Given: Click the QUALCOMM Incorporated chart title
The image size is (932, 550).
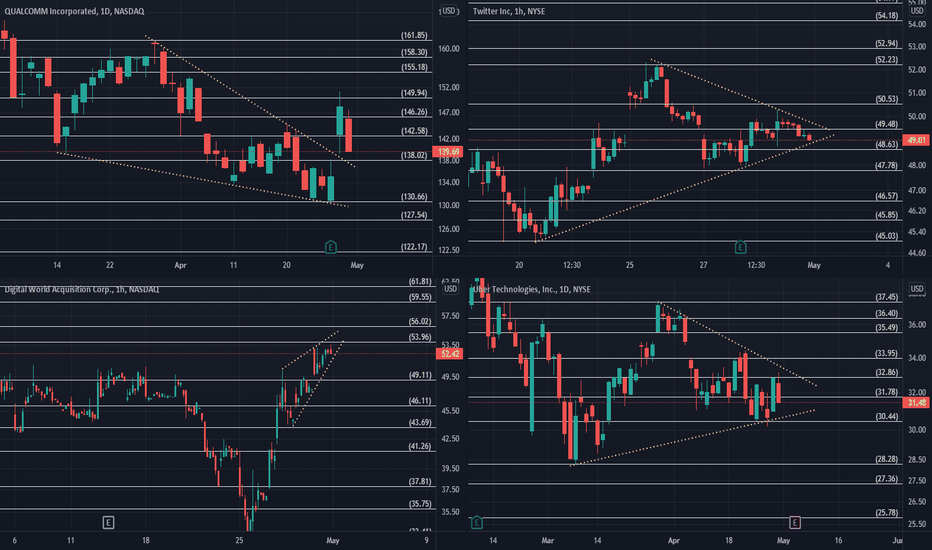Looking at the screenshot, I should [74, 11].
